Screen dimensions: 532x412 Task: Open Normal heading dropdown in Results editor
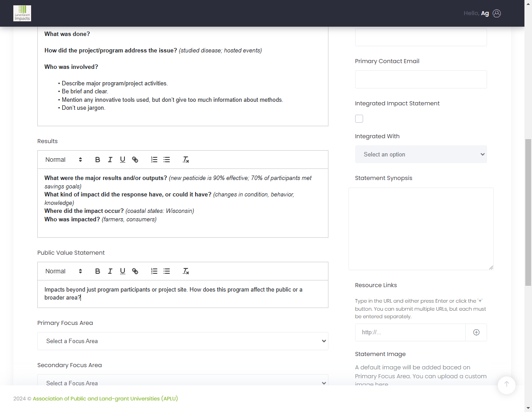[x=64, y=160]
